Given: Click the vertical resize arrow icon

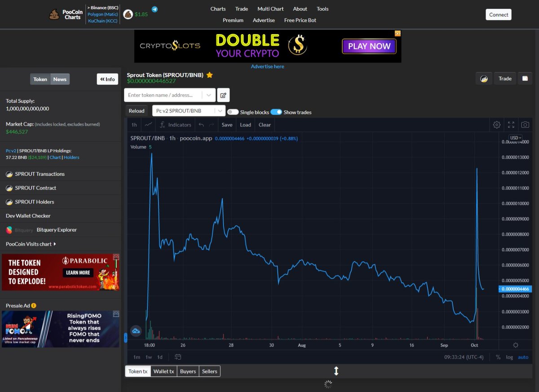Looking at the screenshot, I should tap(336, 371).
